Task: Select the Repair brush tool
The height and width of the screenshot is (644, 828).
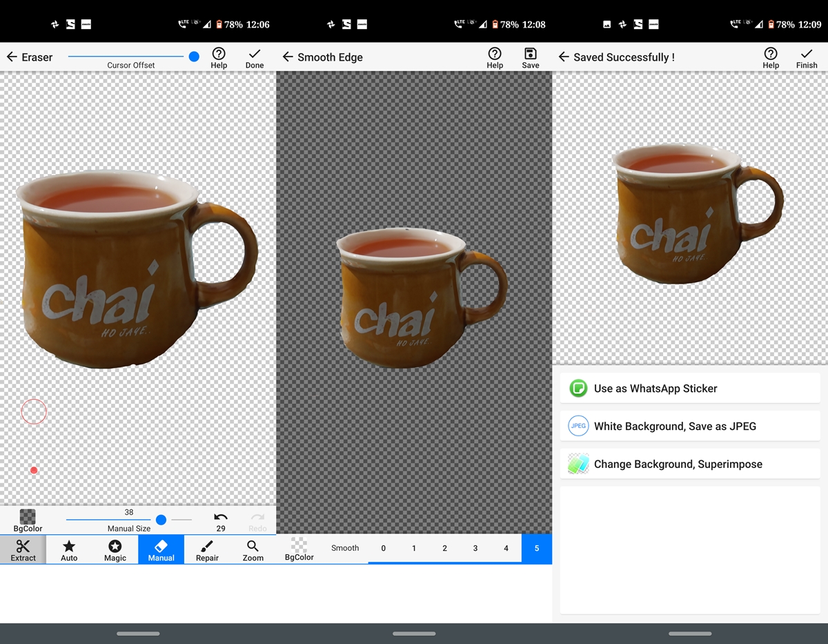Action: click(207, 549)
